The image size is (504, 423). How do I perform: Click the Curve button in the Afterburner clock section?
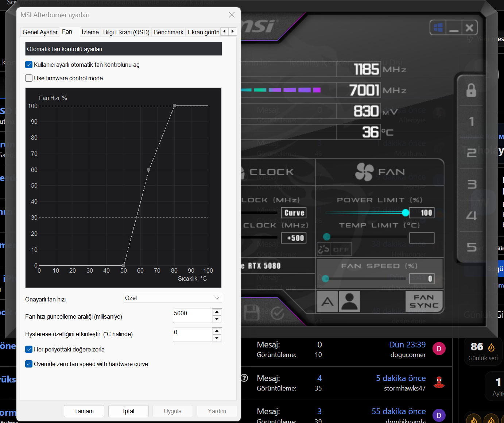(x=294, y=213)
